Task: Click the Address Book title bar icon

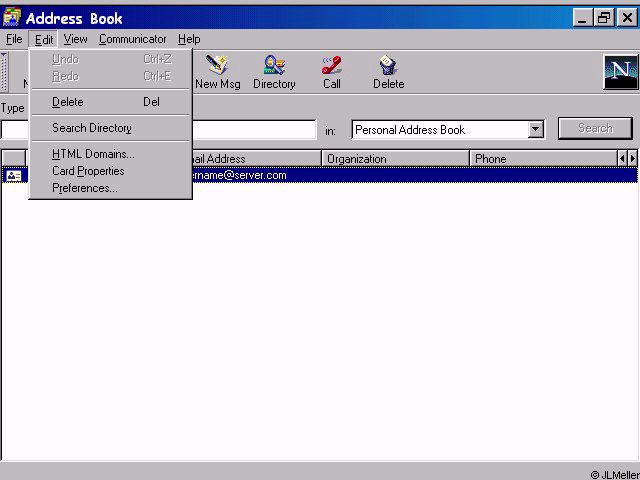Action: (x=12, y=18)
